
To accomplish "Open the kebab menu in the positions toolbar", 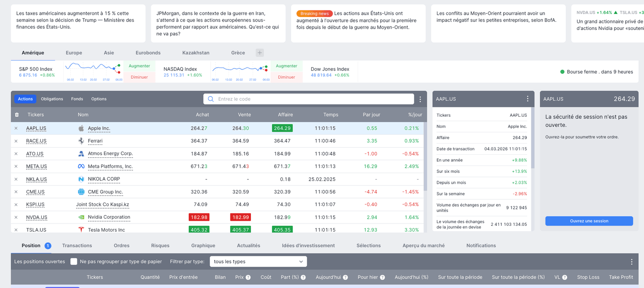I will (x=632, y=261).
